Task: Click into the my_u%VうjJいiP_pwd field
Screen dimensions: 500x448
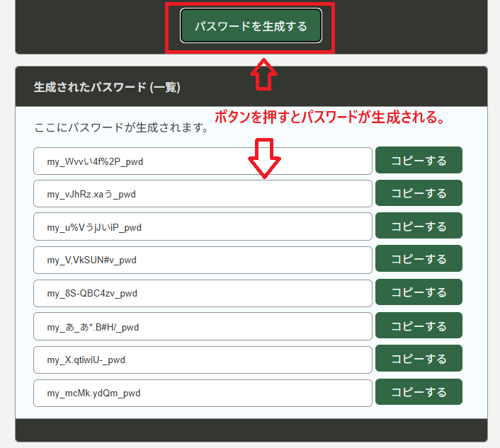Action: (x=203, y=227)
